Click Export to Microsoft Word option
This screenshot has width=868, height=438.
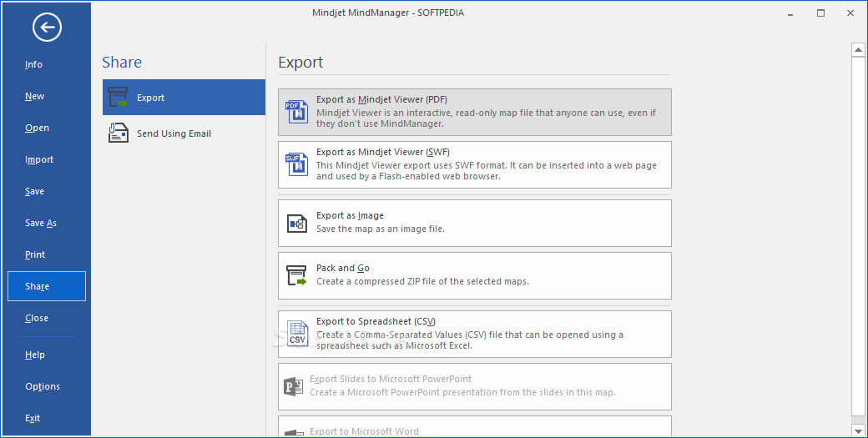point(474,426)
